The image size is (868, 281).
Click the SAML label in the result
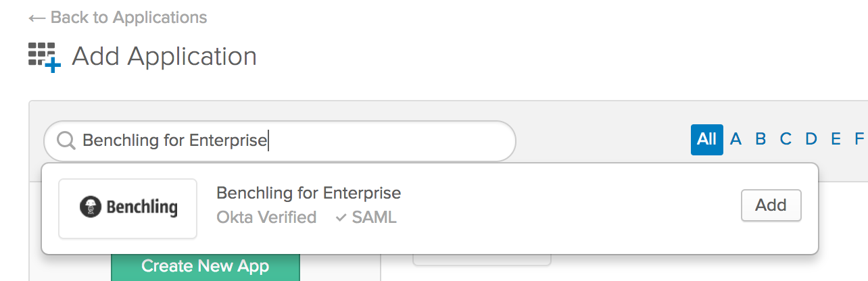tap(374, 218)
